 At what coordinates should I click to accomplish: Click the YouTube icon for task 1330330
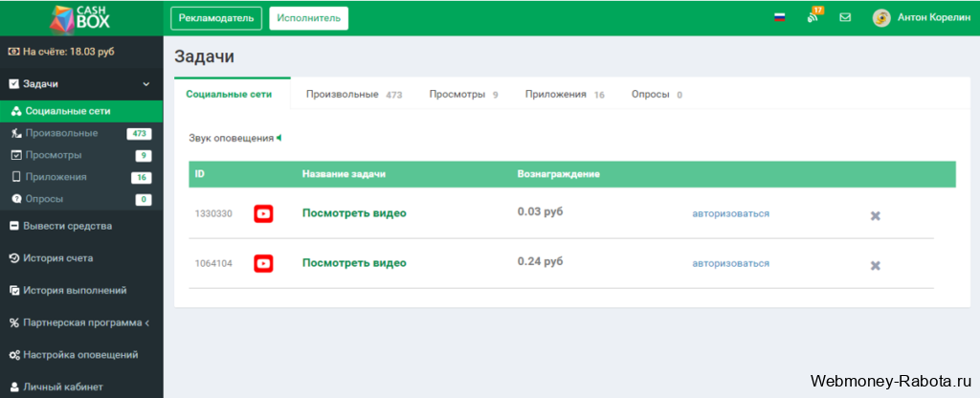pyautogui.click(x=263, y=213)
